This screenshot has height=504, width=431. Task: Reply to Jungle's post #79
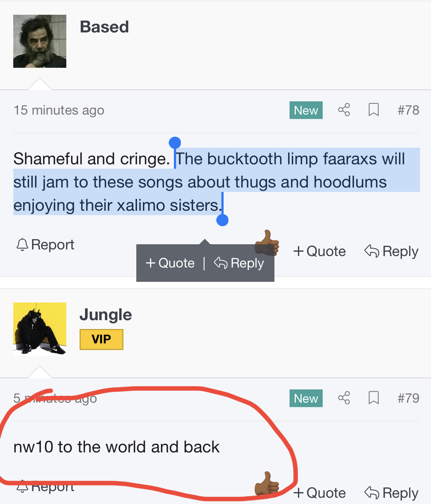(x=391, y=493)
